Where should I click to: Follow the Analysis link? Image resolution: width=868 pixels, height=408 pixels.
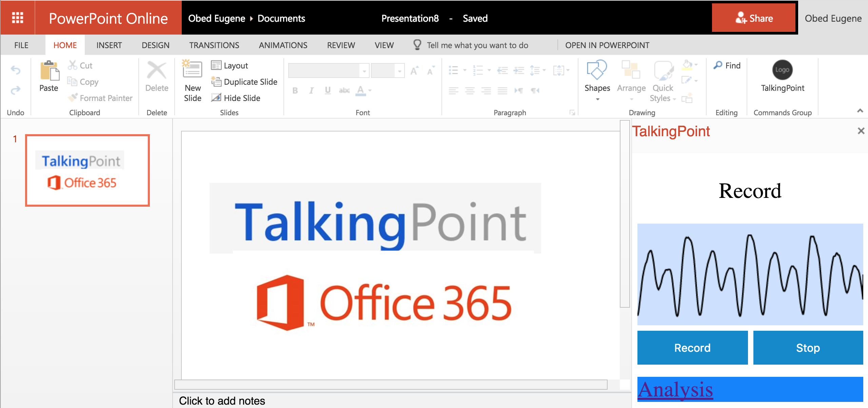coord(675,390)
